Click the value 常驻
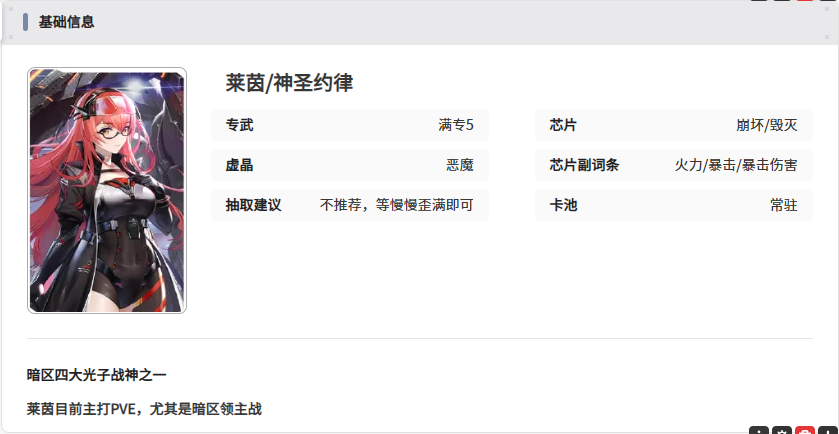Screen dimensions: 839x434 click(x=784, y=205)
